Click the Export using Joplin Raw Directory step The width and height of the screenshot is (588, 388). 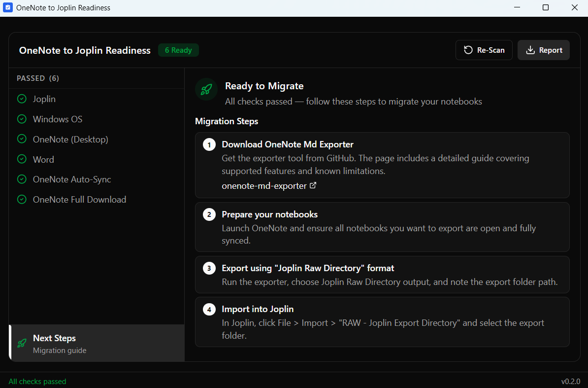pyautogui.click(x=382, y=275)
